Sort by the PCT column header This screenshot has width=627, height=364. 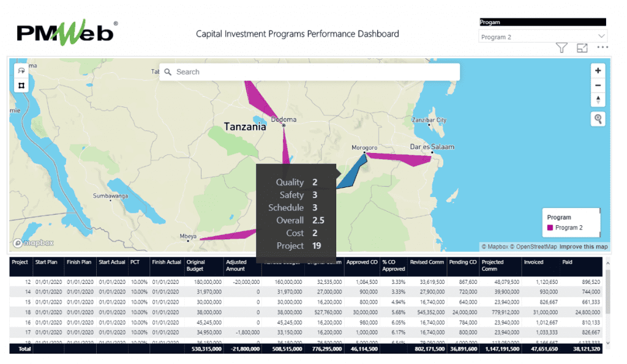tap(135, 262)
